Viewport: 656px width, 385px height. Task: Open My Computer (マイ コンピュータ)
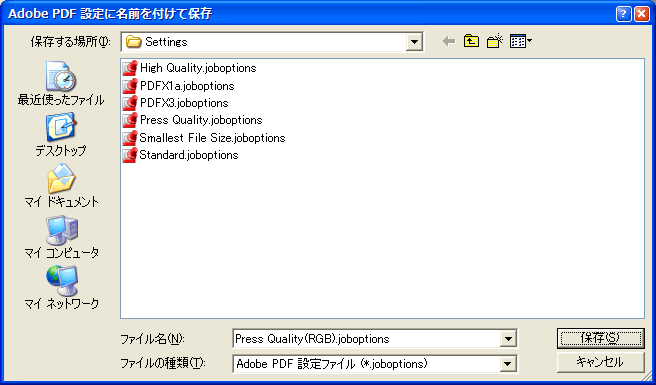click(61, 237)
